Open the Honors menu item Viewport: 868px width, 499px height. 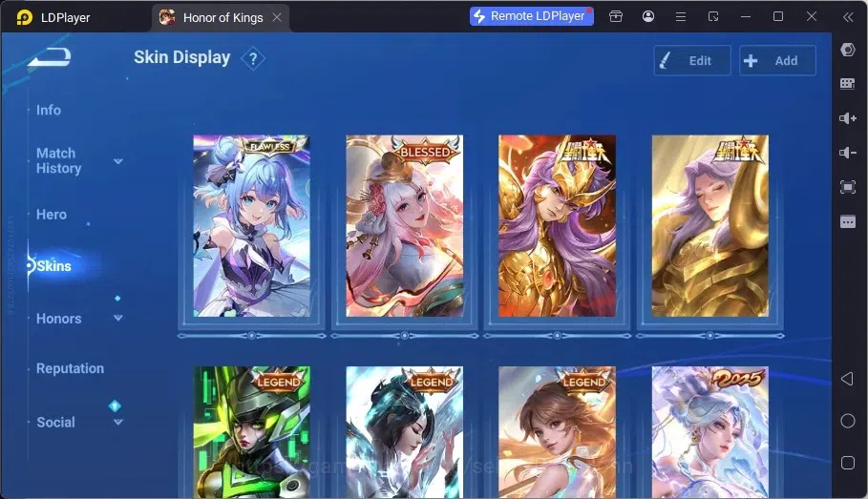tap(58, 319)
